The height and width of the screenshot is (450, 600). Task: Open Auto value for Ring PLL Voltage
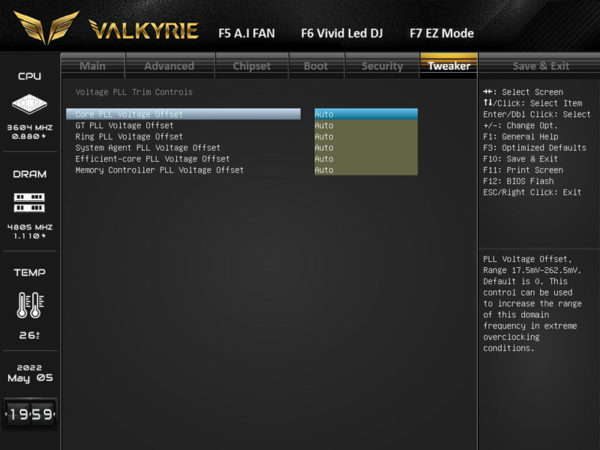click(366, 137)
